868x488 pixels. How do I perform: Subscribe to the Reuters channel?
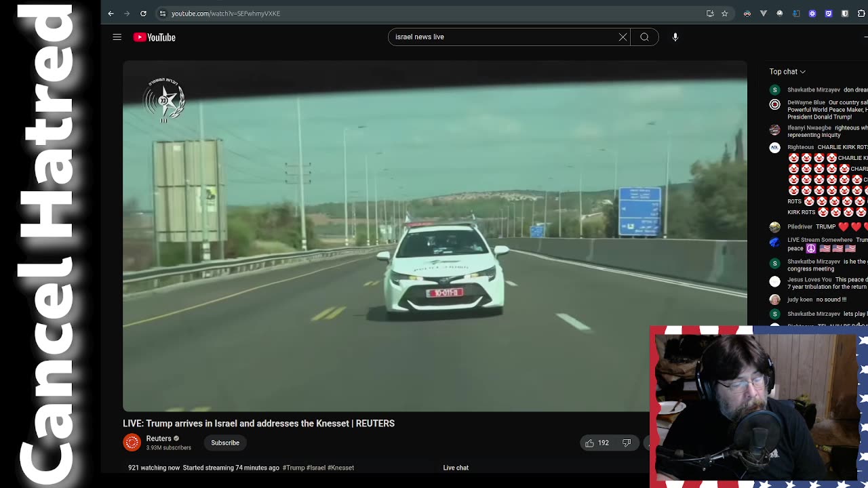(x=225, y=443)
